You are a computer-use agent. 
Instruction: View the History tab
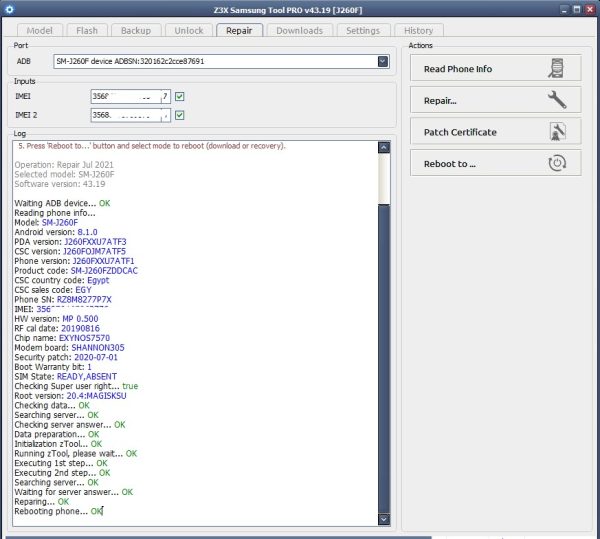coord(418,30)
